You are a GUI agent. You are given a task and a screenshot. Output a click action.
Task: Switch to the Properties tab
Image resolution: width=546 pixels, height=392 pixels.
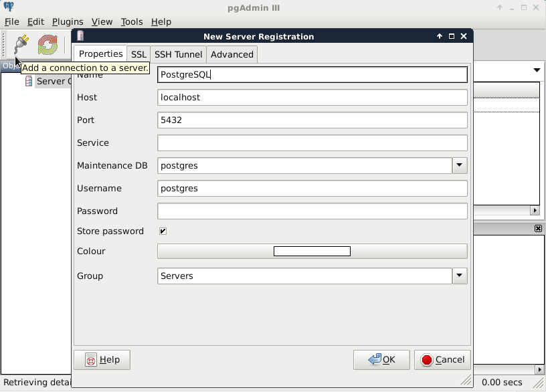[100, 54]
